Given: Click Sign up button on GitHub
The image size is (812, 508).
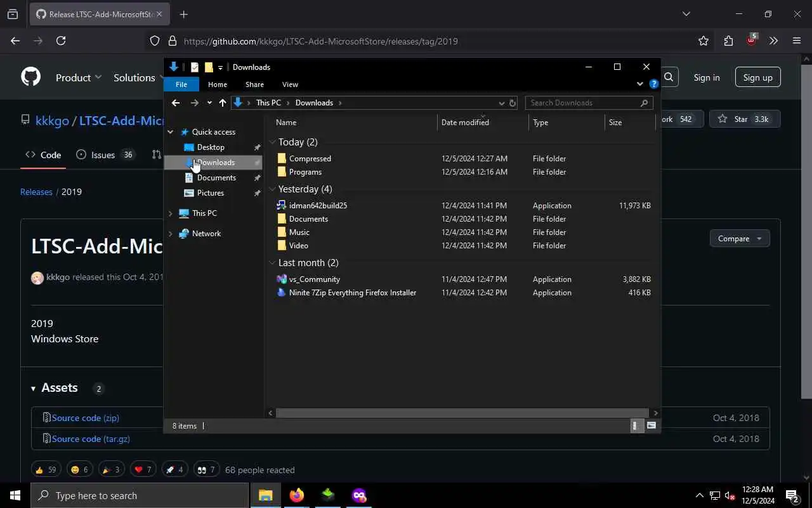Looking at the screenshot, I should 757,77.
